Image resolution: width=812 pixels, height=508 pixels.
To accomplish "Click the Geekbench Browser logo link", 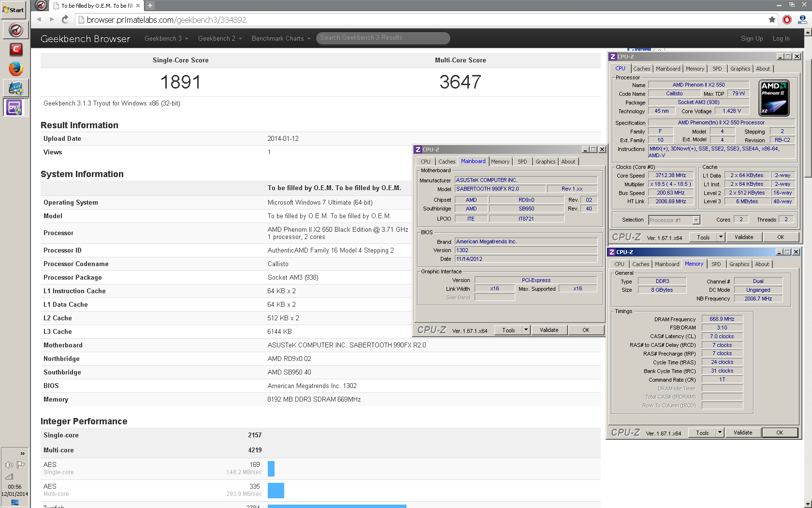I will point(85,39).
